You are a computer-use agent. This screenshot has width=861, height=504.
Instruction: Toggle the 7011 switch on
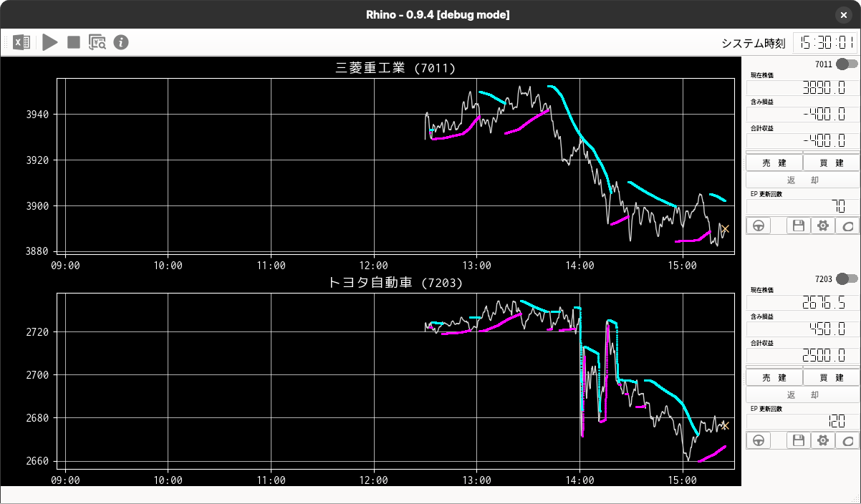847,64
